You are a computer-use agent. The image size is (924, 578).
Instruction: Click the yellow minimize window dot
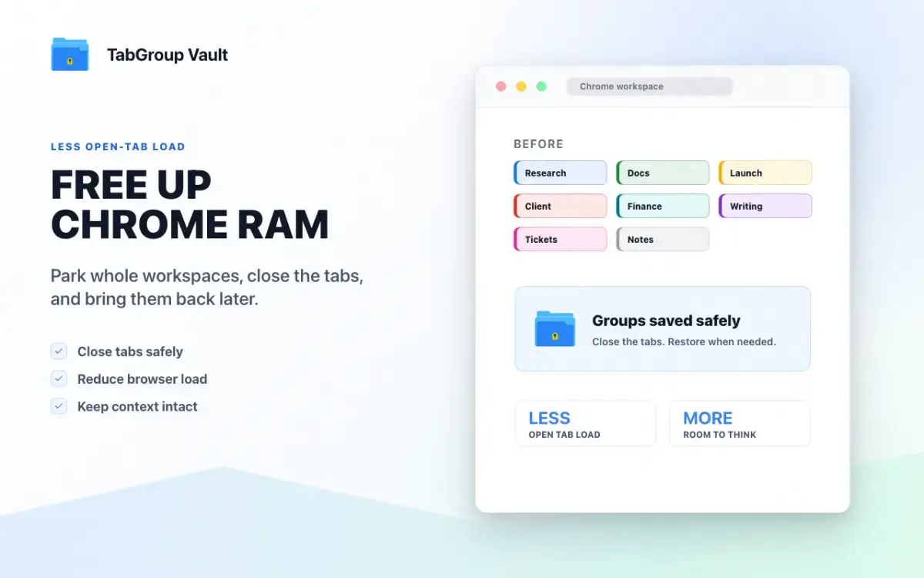click(x=521, y=86)
